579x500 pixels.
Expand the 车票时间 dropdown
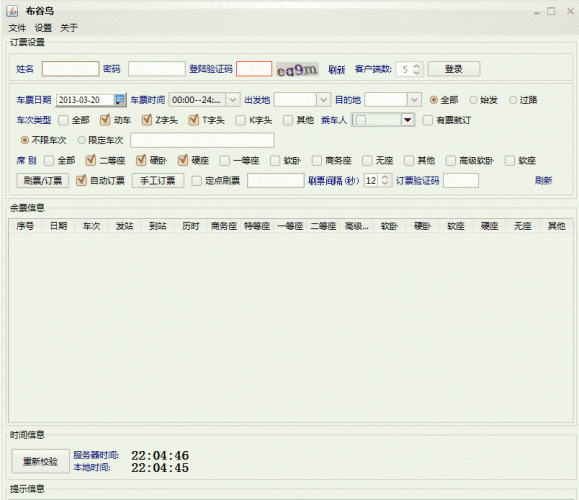point(233,100)
